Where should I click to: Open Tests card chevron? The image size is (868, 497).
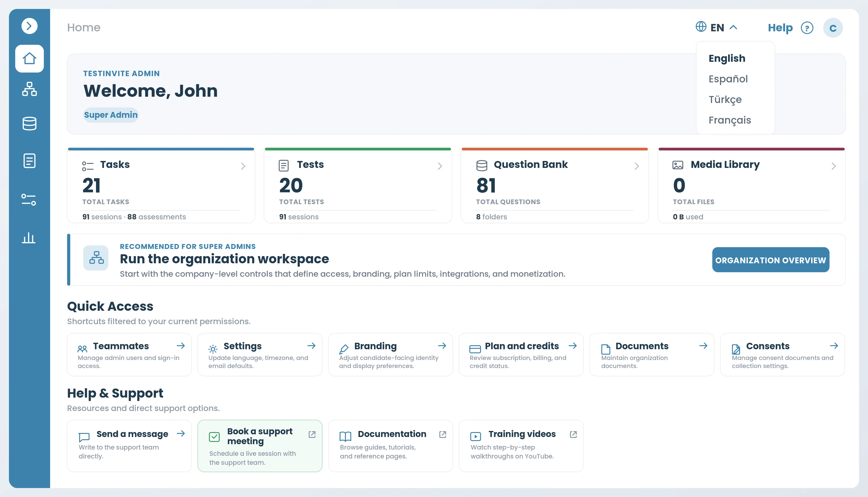point(440,166)
